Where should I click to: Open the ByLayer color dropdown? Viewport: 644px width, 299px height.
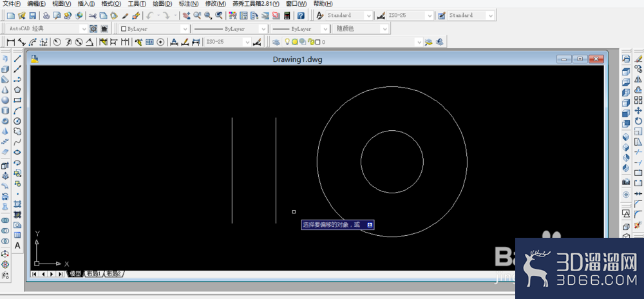click(185, 29)
